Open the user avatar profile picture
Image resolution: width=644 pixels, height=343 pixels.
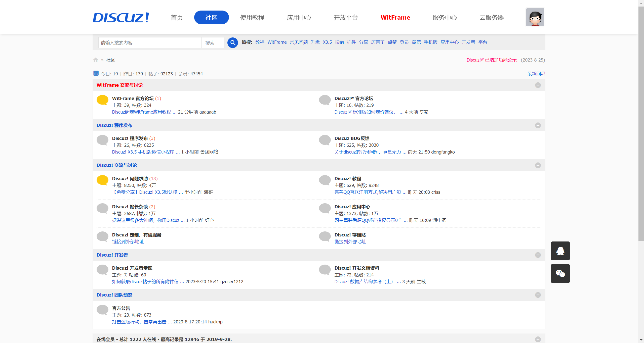[535, 17]
